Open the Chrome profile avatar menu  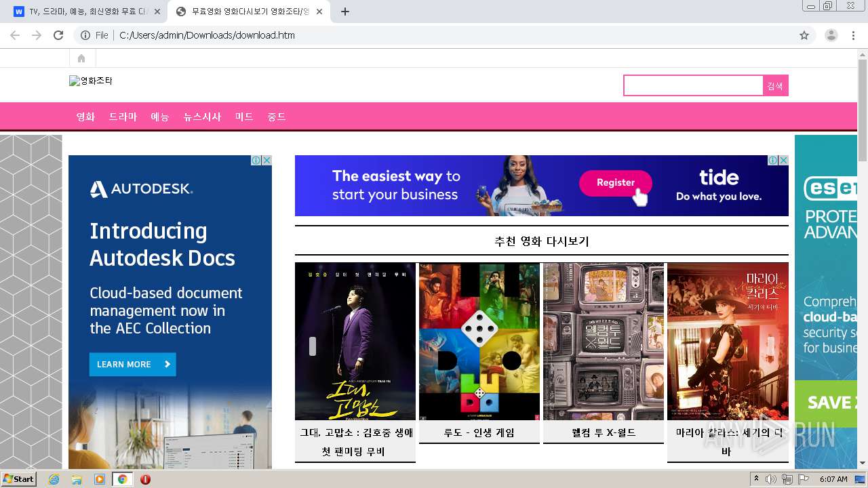tap(831, 35)
